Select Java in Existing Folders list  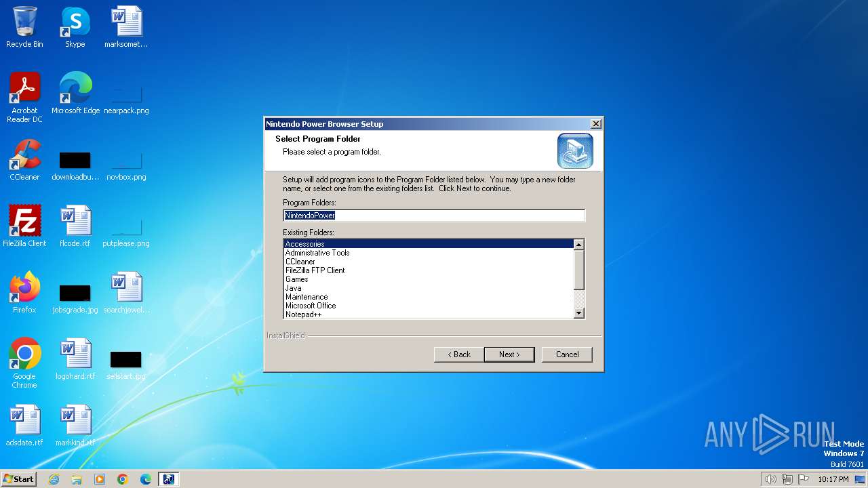[x=429, y=288]
